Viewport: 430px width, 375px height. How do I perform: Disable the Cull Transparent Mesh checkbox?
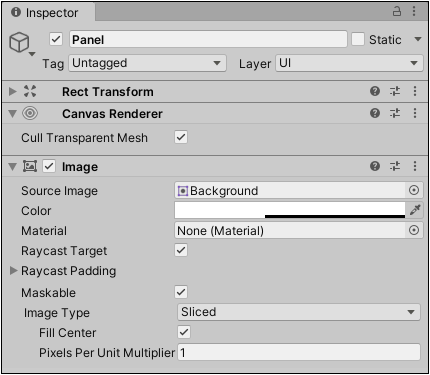[181, 137]
